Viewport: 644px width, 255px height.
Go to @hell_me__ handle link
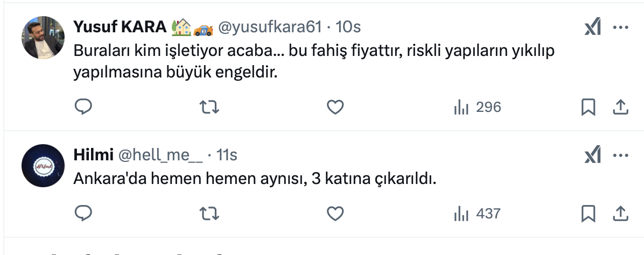point(160,155)
